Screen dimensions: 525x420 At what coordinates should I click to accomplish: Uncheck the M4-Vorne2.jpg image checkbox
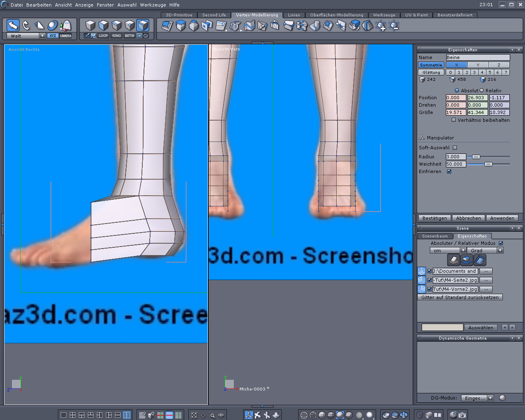[429, 289]
